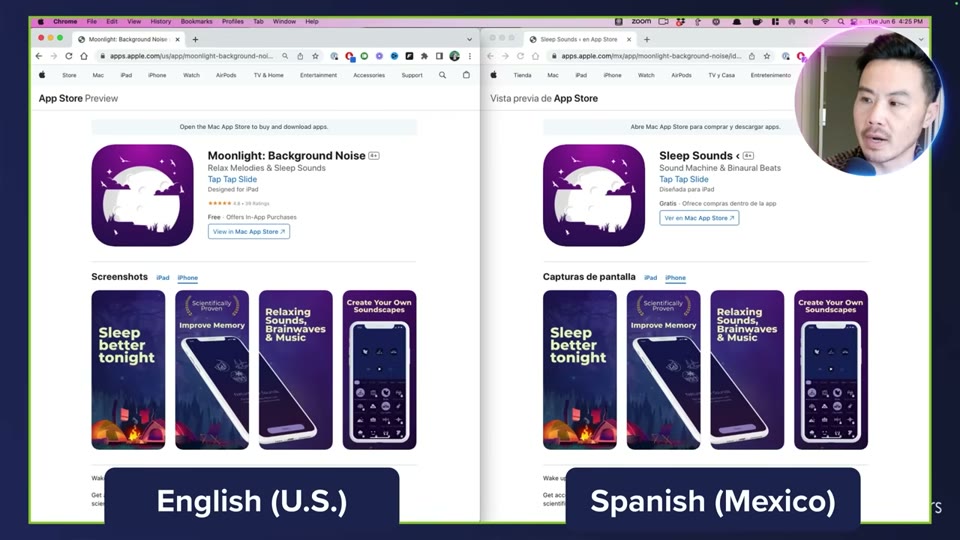Open shopping bag in left Apple nav
Screen dimensions: 960x540
pyautogui.click(x=466, y=75)
